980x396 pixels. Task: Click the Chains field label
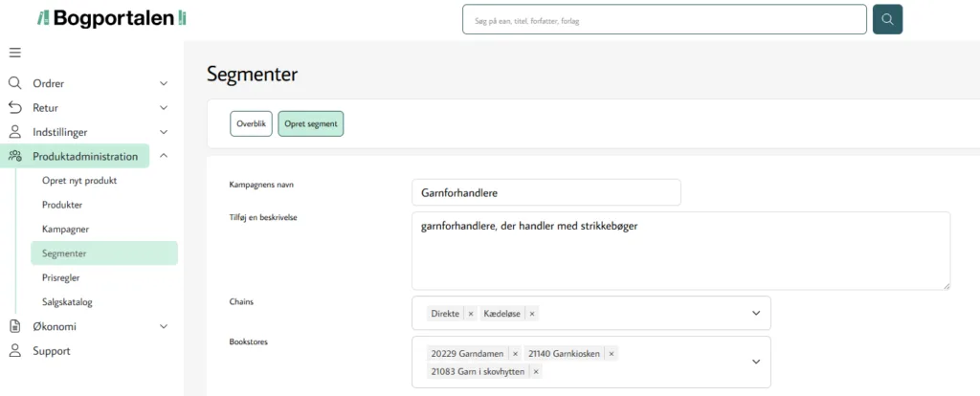241,301
